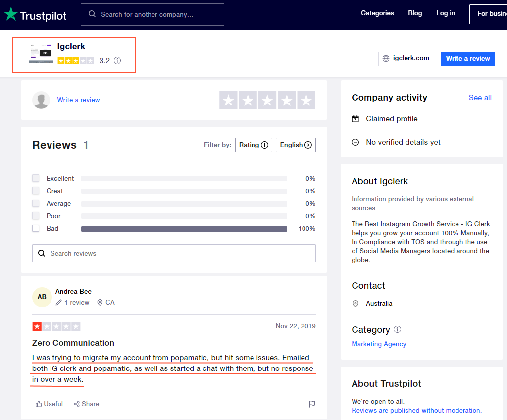Screen dimensions: 507x420
Task: Tick the Poor filter checkbox
Action: click(36, 216)
